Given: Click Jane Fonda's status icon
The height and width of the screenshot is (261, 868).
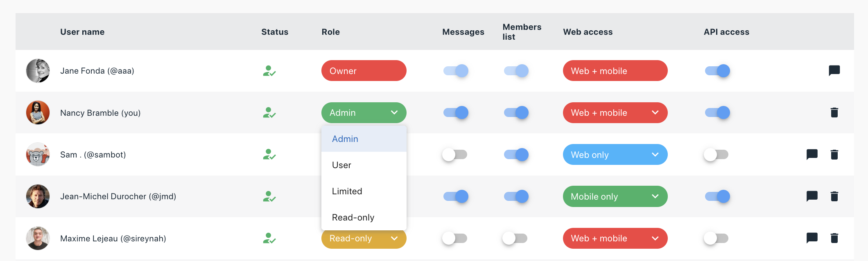Looking at the screenshot, I should point(269,71).
